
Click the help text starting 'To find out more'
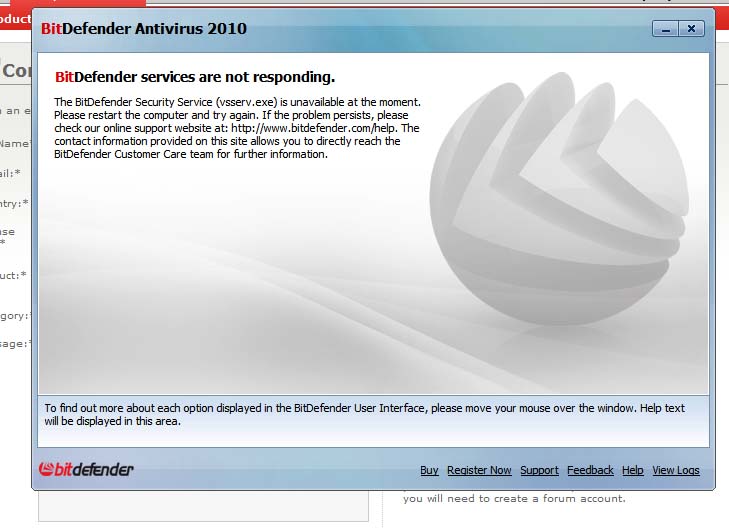[364, 415]
